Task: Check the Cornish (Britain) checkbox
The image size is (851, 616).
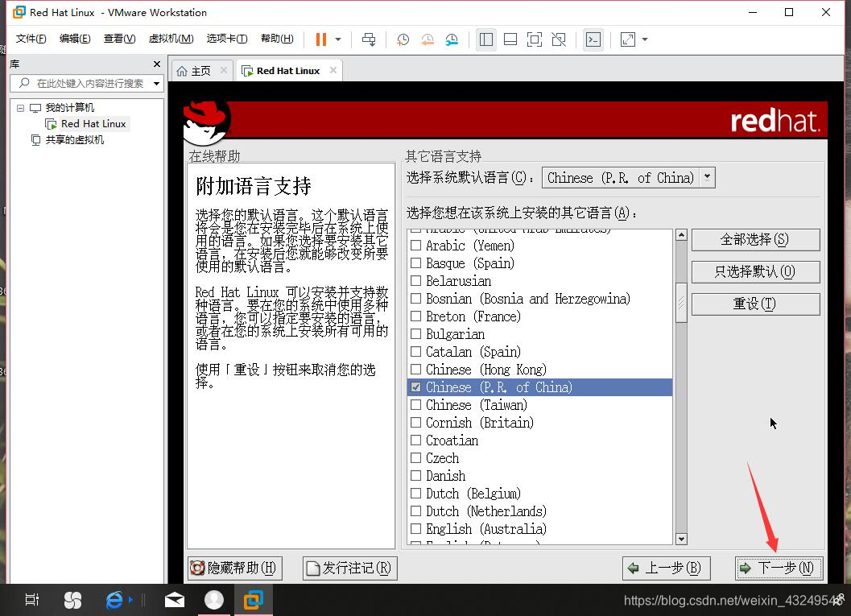Action: (415, 422)
